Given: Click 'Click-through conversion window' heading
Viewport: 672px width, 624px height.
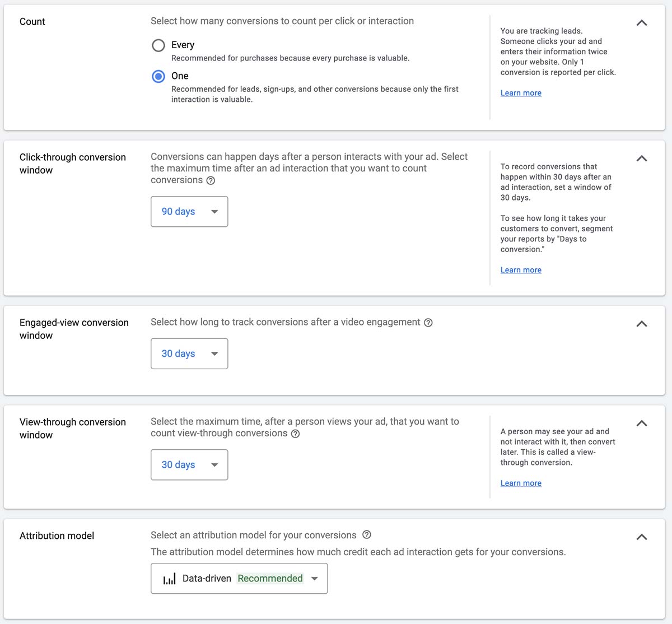Looking at the screenshot, I should pyautogui.click(x=73, y=164).
